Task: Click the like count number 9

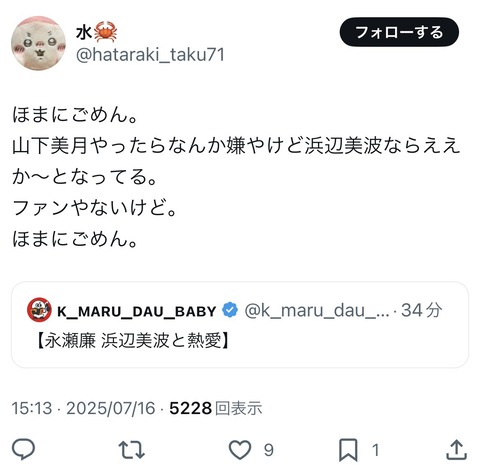Action: point(269,450)
